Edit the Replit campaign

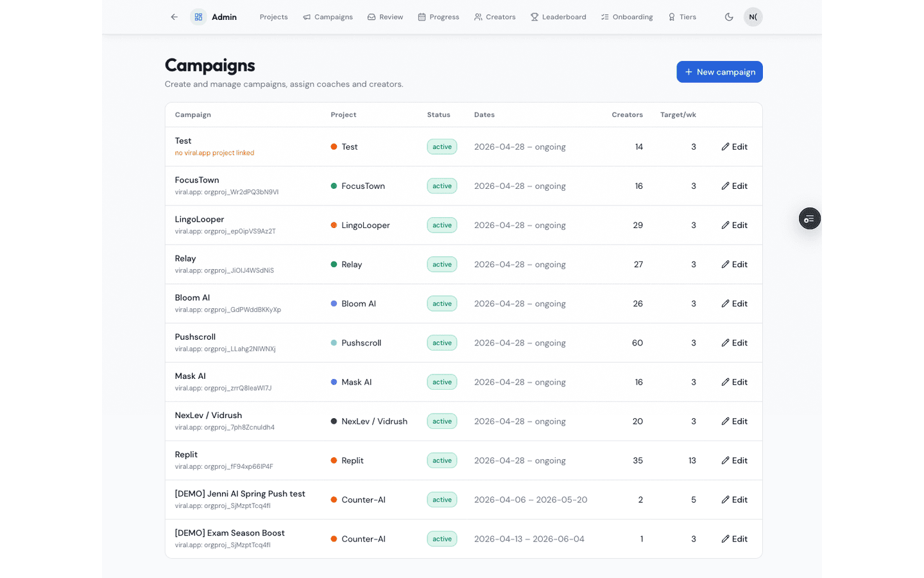point(734,460)
